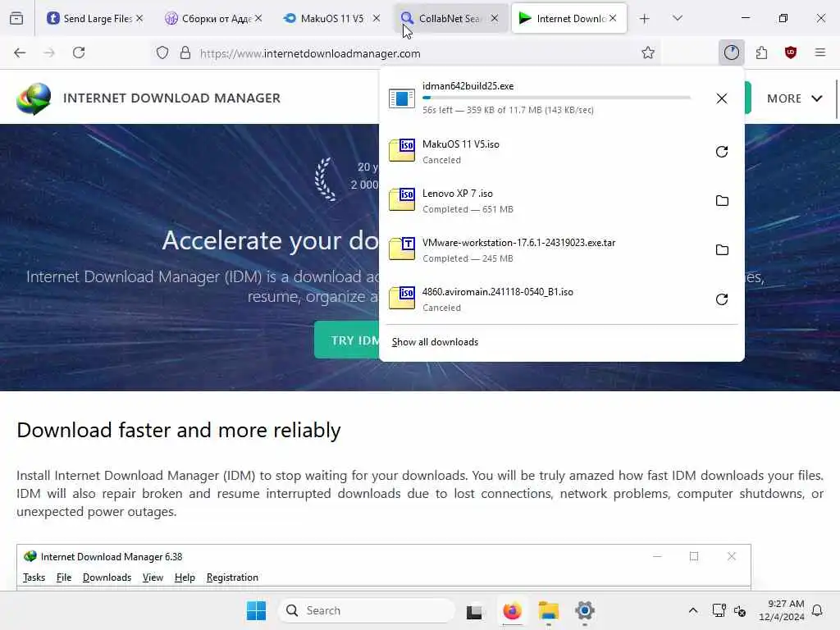Screen dimensions: 840x630
Task: Open Settings app from taskbar
Action: 584,610
